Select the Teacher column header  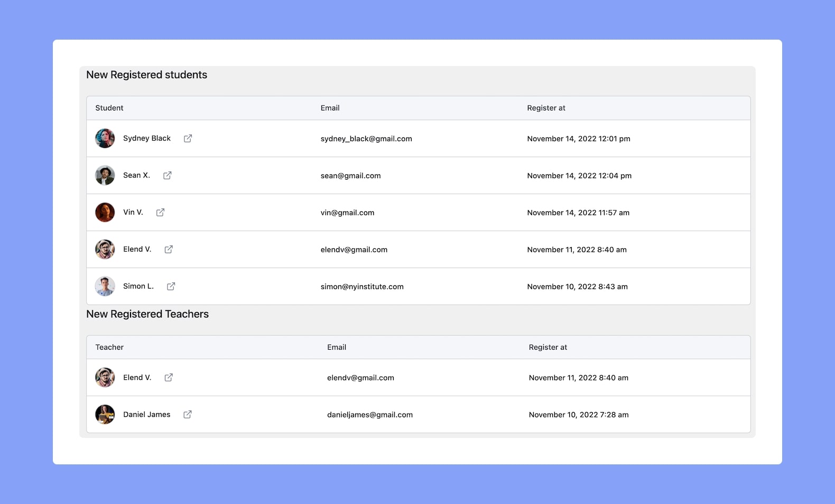109,347
